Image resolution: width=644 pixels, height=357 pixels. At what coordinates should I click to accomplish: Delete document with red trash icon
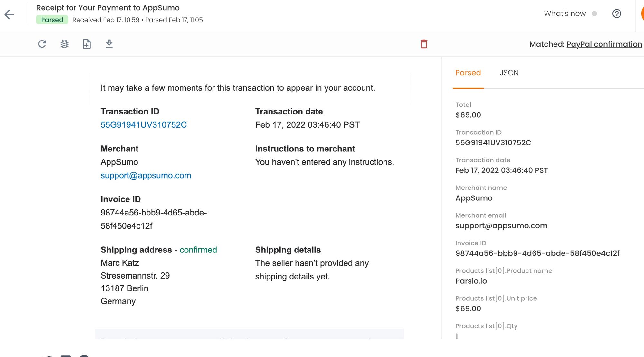coord(424,44)
